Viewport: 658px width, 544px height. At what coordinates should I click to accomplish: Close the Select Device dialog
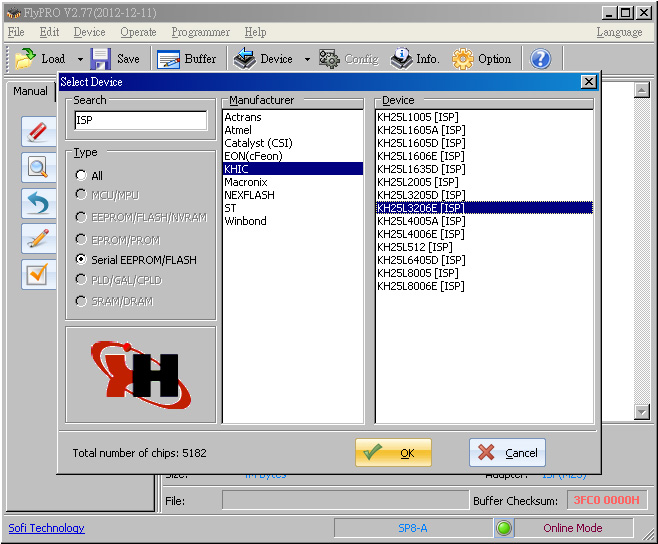[589, 82]
